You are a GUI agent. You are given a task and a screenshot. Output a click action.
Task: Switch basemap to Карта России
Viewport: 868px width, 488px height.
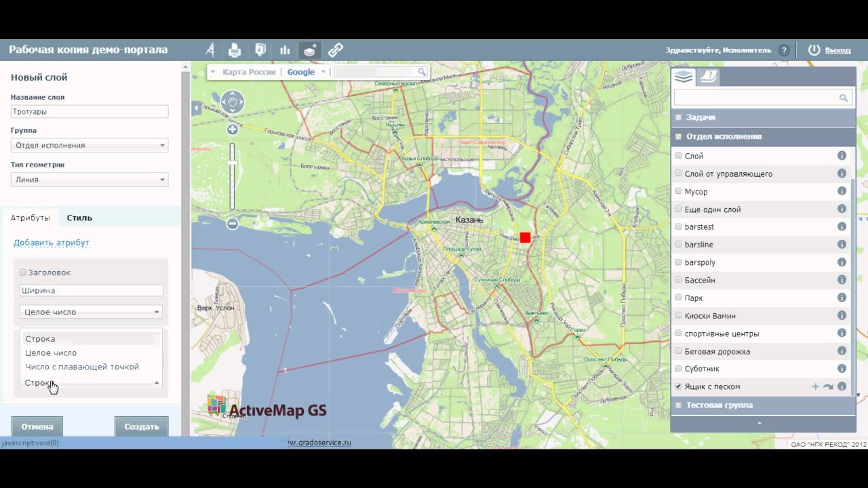[249, 72]
